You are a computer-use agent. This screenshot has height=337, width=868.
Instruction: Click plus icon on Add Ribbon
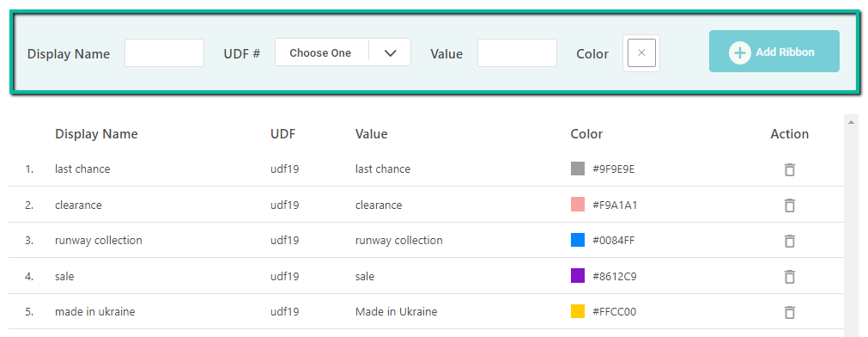pos(739,52)
